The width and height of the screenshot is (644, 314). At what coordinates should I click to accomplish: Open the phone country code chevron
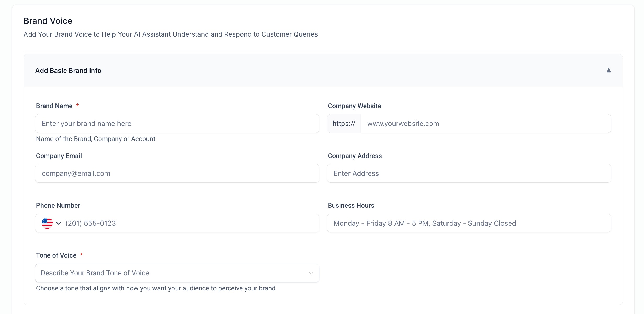59,223
